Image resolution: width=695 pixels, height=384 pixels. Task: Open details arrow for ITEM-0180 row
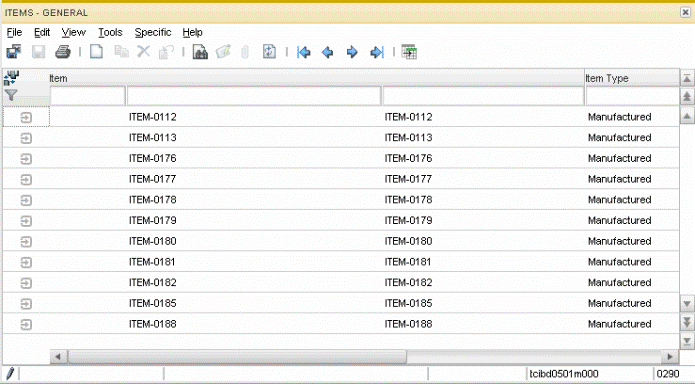(26, 241)
